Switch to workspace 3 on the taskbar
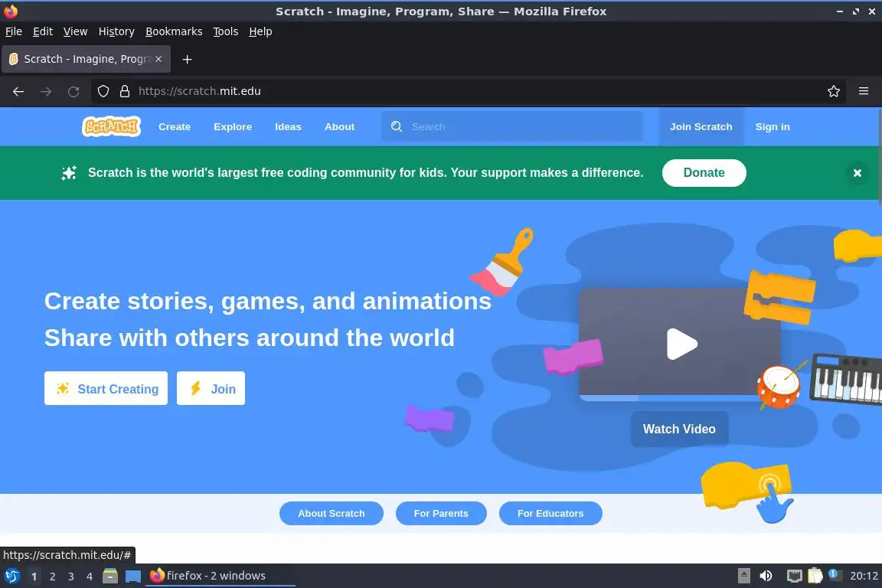 71,577
